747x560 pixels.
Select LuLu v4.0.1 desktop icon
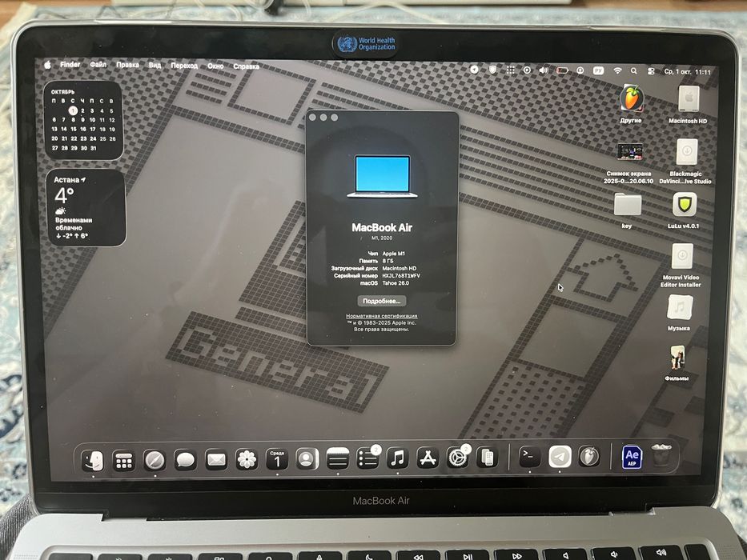684,210
